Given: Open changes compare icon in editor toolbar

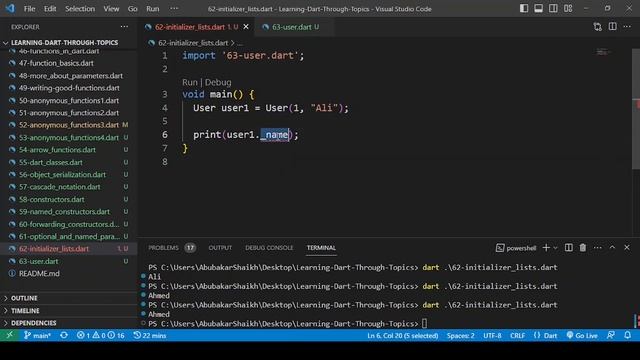Looking at the screenshot, I should click(x=598, y=27).
